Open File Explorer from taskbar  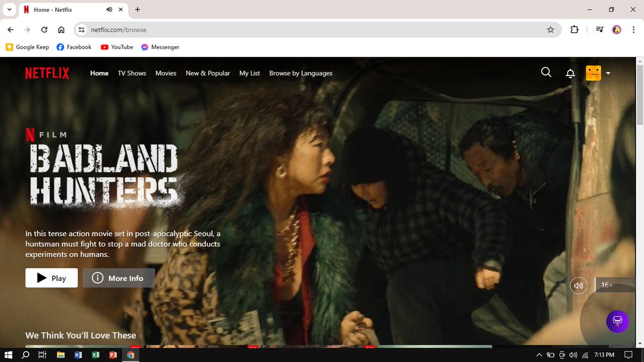click(61, 355)
